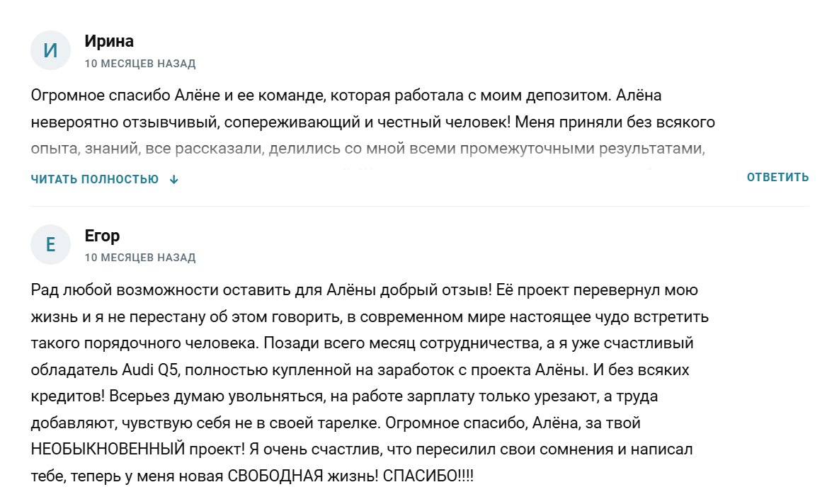Click the first line of Ирина's comment
This screenshot has height=504, width=827.
[x=346, y=95]
